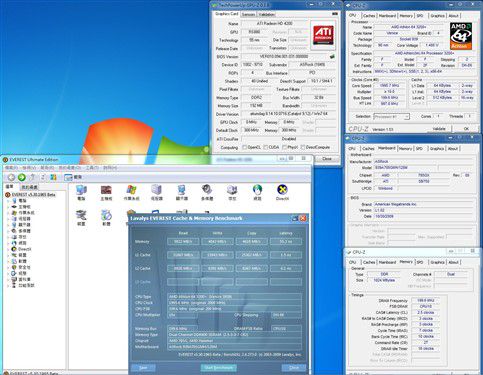Expand the first Computer node in EVEREST tree
Viewport: 483px width, 375px height.
8,201
